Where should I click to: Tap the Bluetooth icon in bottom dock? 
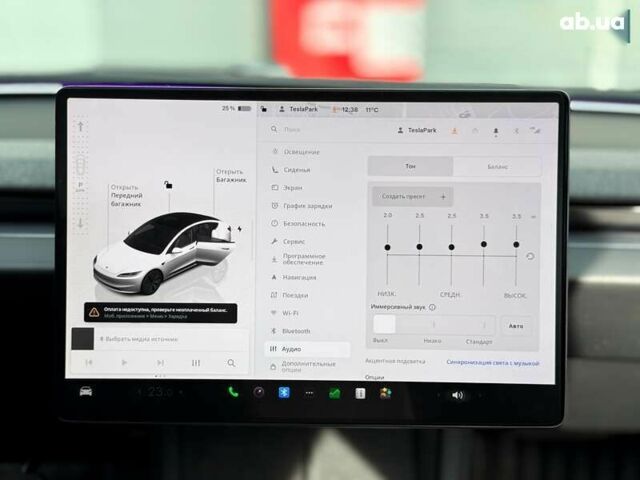tap(283, 393)
